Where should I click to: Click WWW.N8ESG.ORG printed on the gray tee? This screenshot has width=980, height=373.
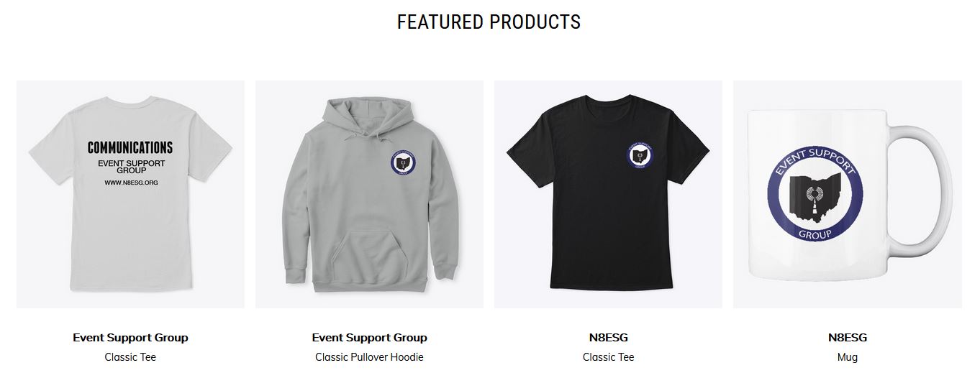(131, 183)
